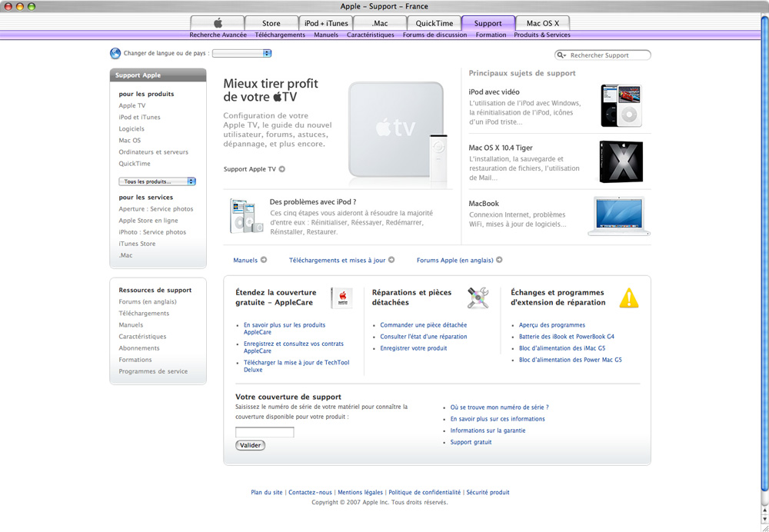Open Programmes de service sidebar link
Screen dimensions: 769x532
click(153, 371)
